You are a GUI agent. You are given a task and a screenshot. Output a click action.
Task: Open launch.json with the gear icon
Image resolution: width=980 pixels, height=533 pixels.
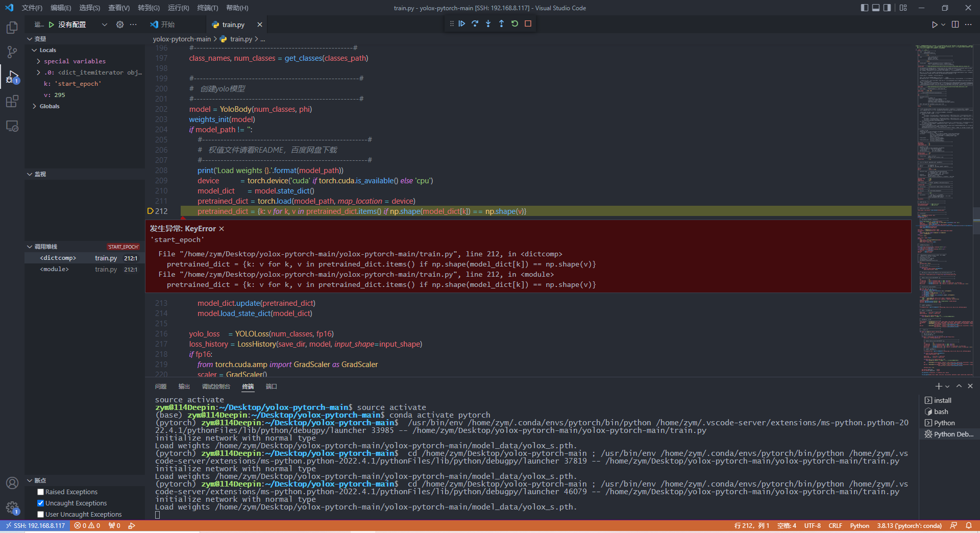click(120, 25)
